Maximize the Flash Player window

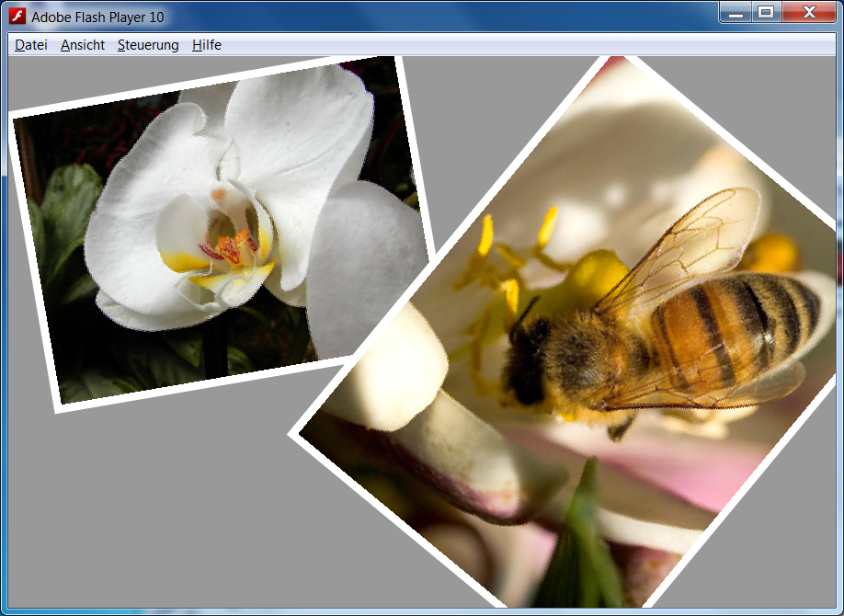pos(765,12)
